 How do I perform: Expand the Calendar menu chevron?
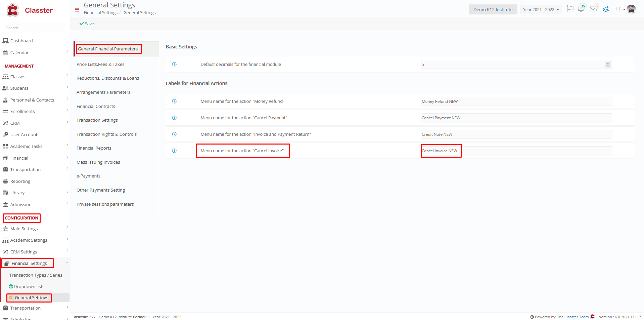(67, 52)
